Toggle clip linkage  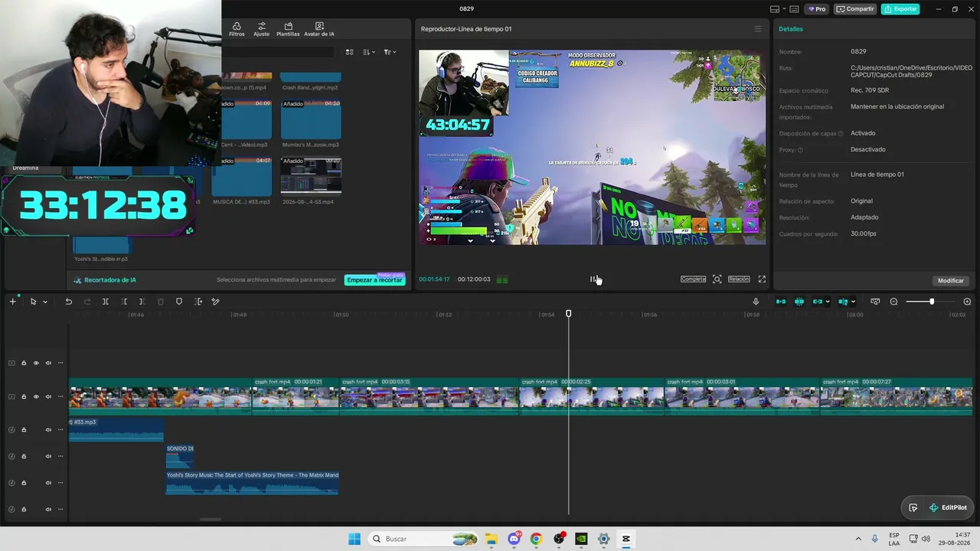pyautogui.click(x=818, y=302)
